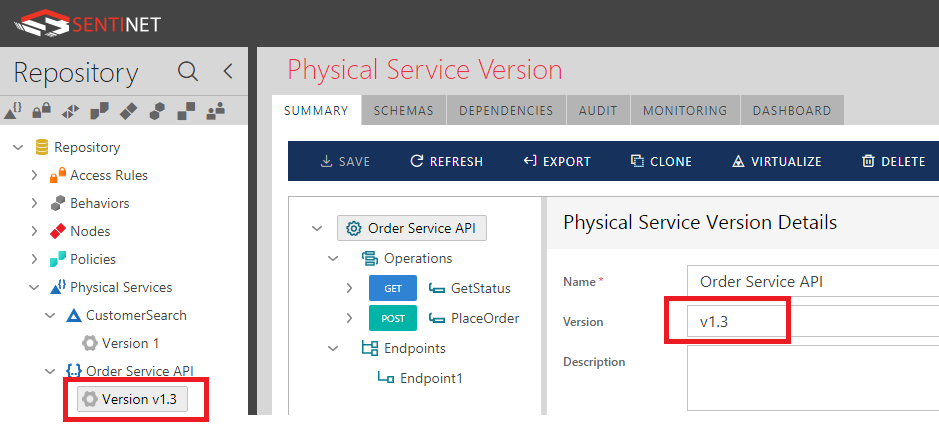
Task: Click the users group filter icon
Action: point(216,111)
